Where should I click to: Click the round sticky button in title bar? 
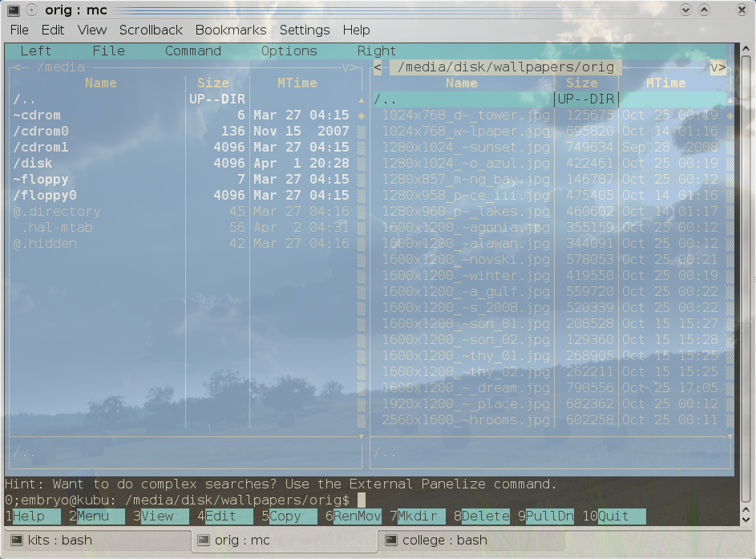(x=31, y=10)
